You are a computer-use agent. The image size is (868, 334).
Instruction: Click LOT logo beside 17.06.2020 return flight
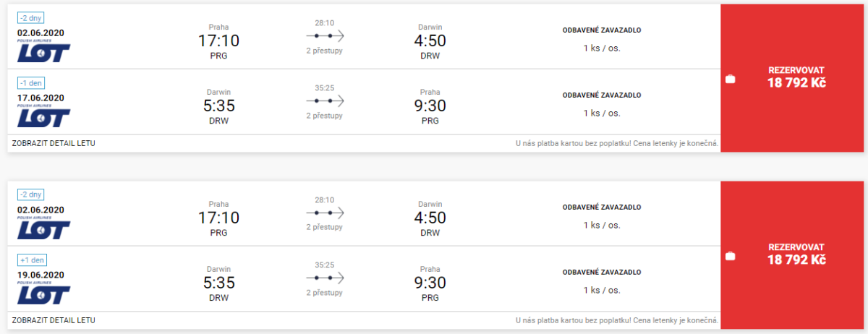point(43,117)
